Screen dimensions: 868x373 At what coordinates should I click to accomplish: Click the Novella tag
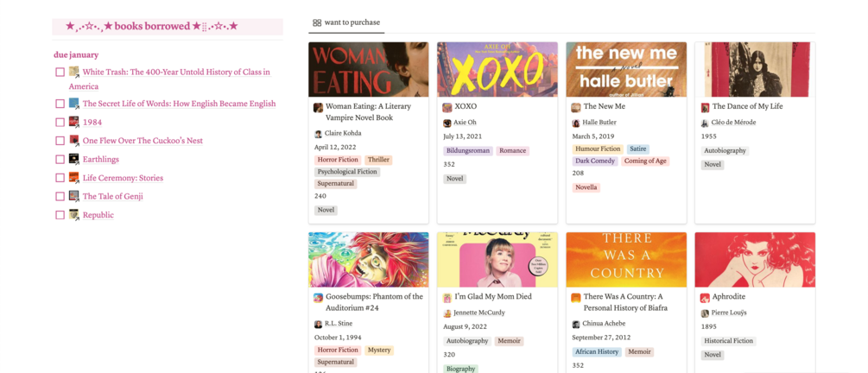pyautogui.click(x=586, y=187)
